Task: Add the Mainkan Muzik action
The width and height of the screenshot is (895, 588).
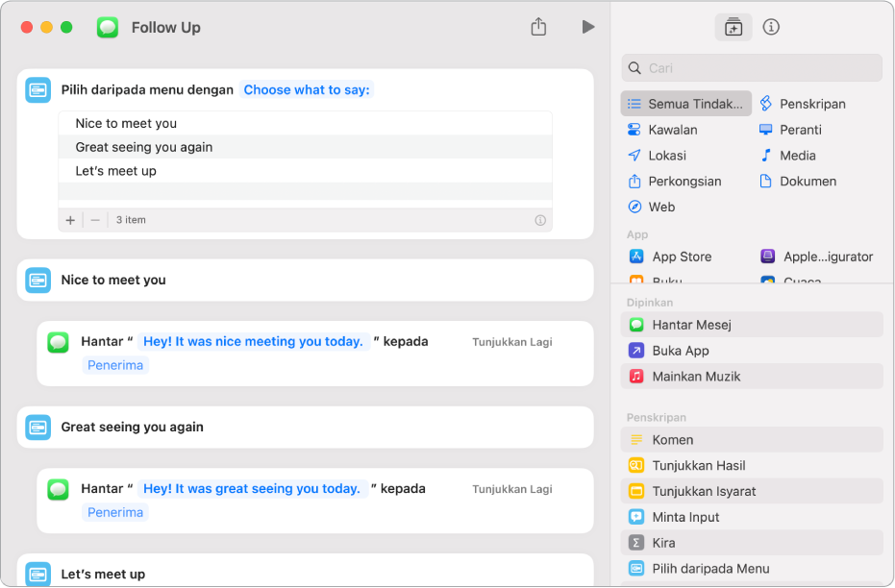Action: click(x=695, y=377)
